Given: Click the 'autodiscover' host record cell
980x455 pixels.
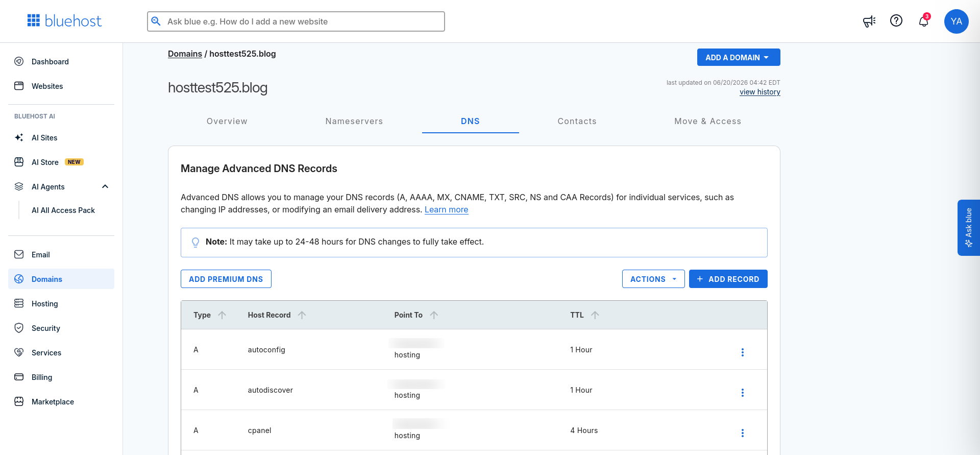Looking at the screenshot, I should tap(271, 390).
